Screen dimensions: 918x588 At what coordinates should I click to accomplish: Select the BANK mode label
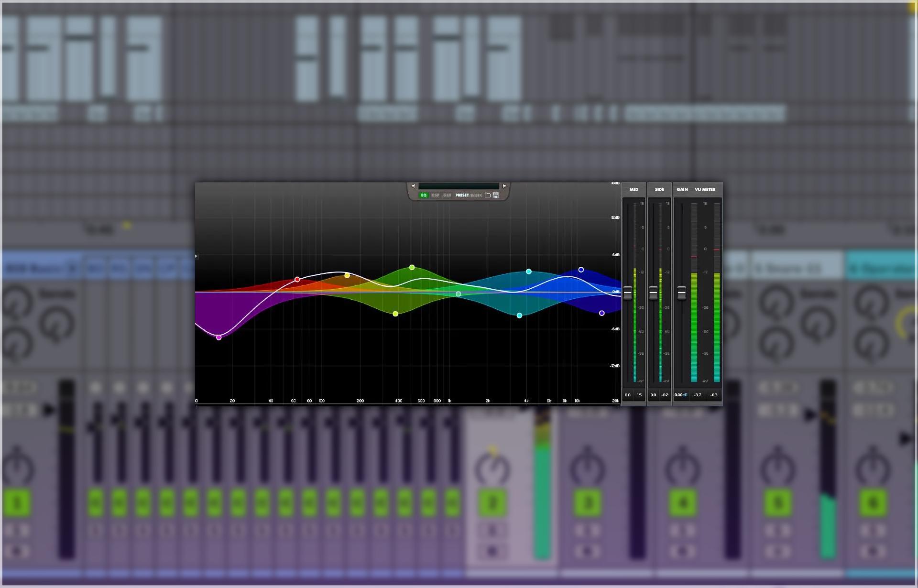(476, 195)
